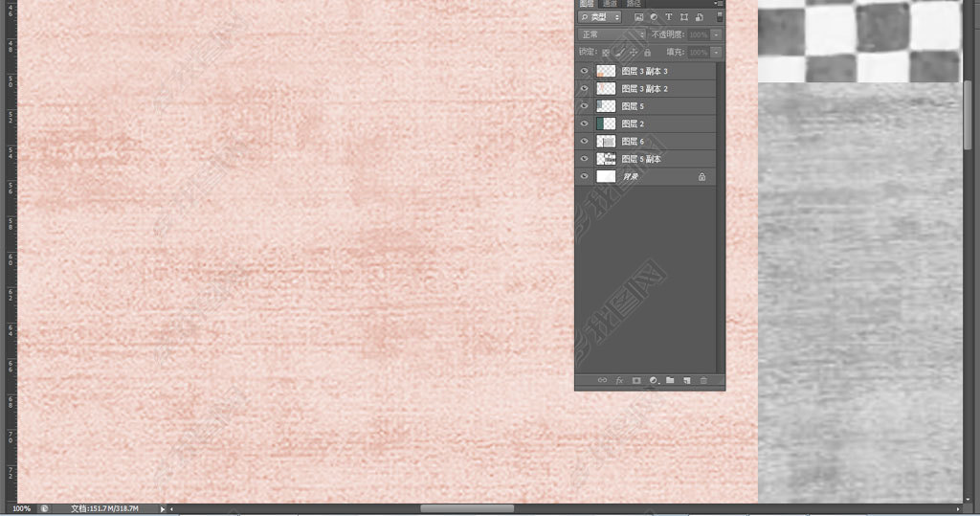
Task: Select the 背景 layer name
Action: coord(631,177)
